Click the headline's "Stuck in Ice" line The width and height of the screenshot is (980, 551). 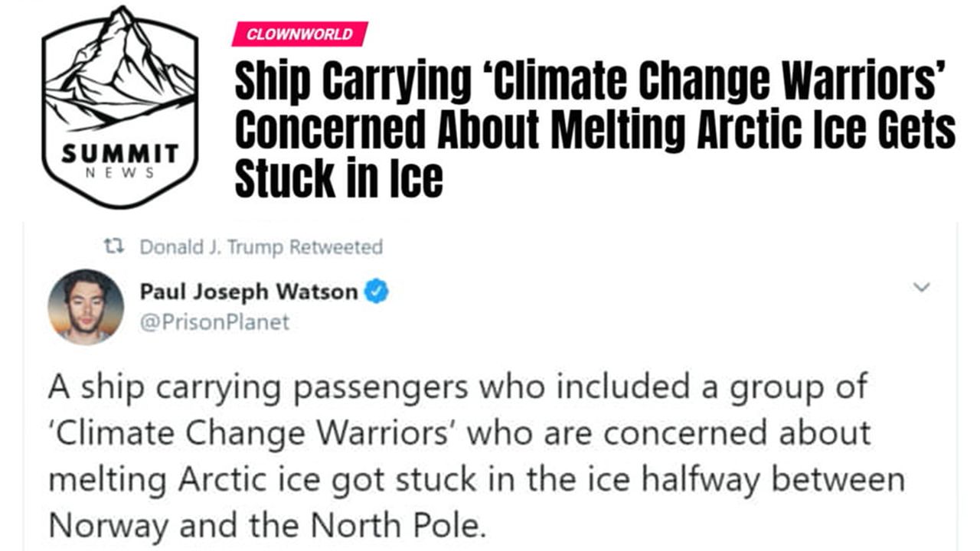(x=338, y=177)
